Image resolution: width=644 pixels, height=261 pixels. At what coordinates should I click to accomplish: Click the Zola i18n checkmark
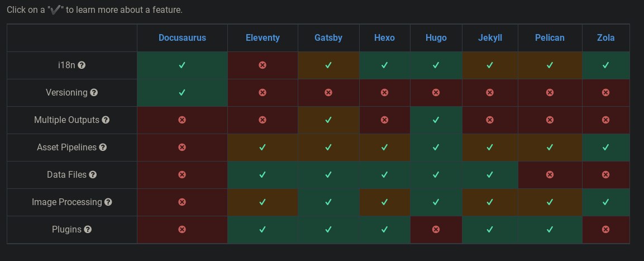pos(606,65)
